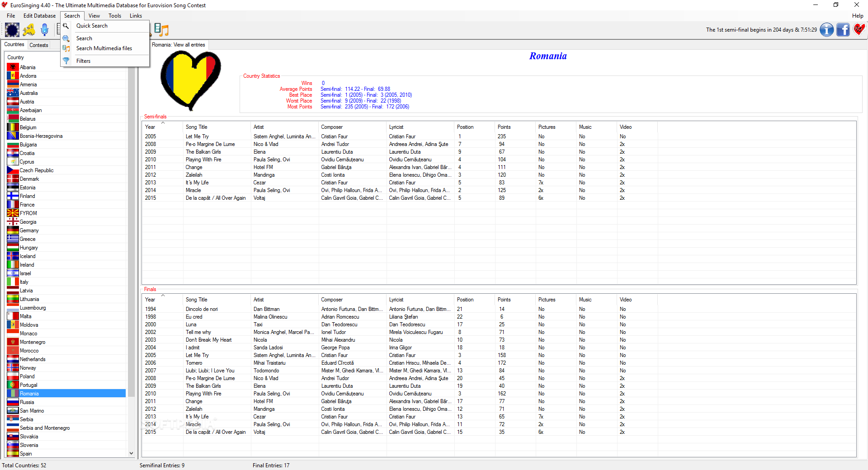Select Albania in the country list
Viewport: 868px width, 470px height.
tap(66, 67)
